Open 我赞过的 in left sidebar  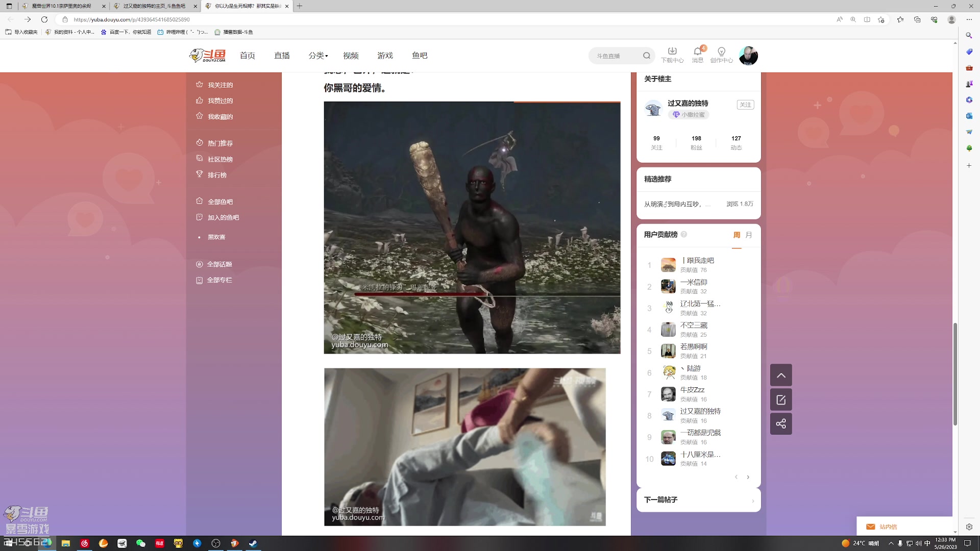pos(214,101)
